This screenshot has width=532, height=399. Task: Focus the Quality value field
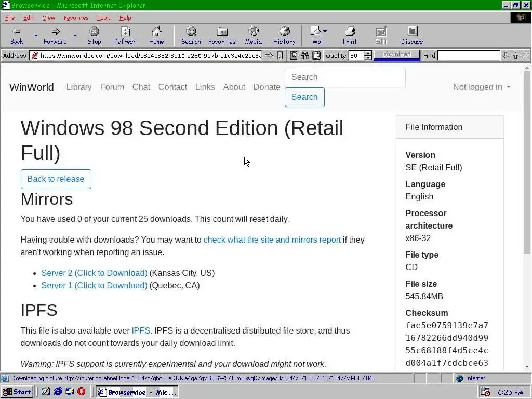356,56
